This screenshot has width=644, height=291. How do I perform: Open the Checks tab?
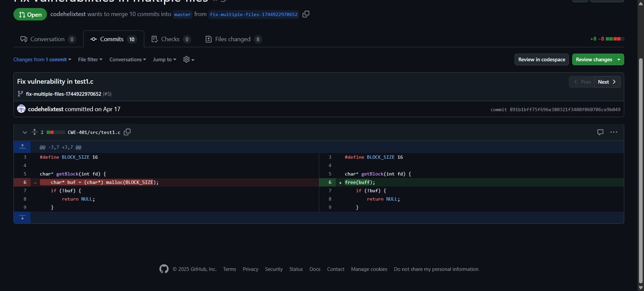(x=171, y=39)
